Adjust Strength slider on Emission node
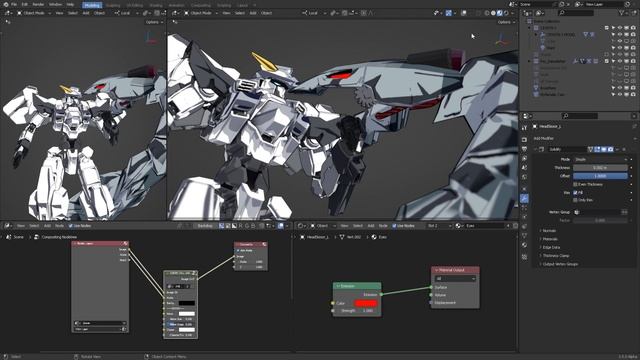The image size is (640, 360). coord(356,311)
